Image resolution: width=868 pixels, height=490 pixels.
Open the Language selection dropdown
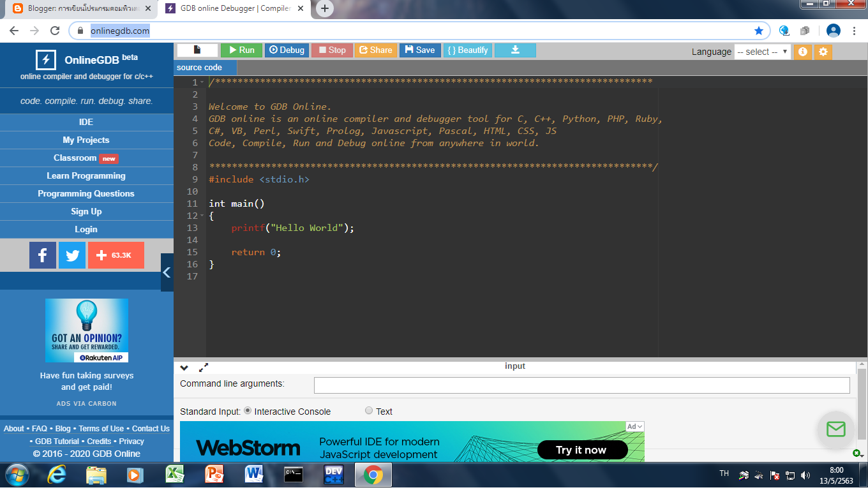[x=763, y=52]
